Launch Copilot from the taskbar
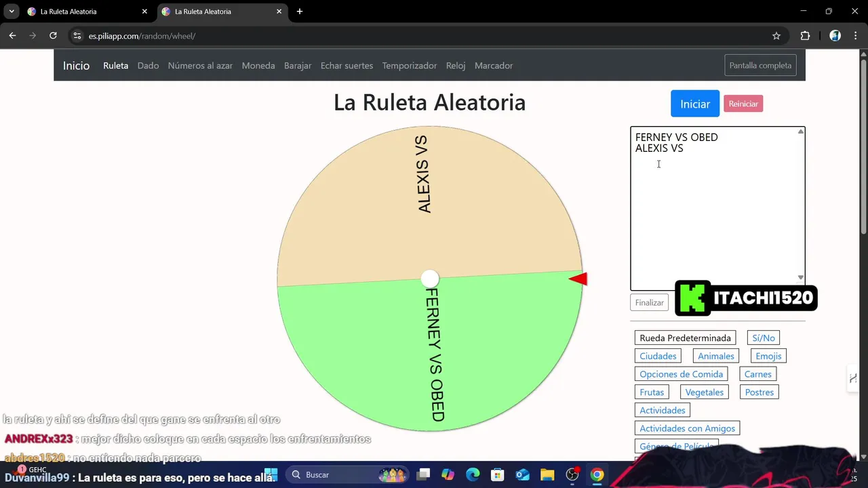The height and width of the screenshot is (488, 868). point(448,474)
